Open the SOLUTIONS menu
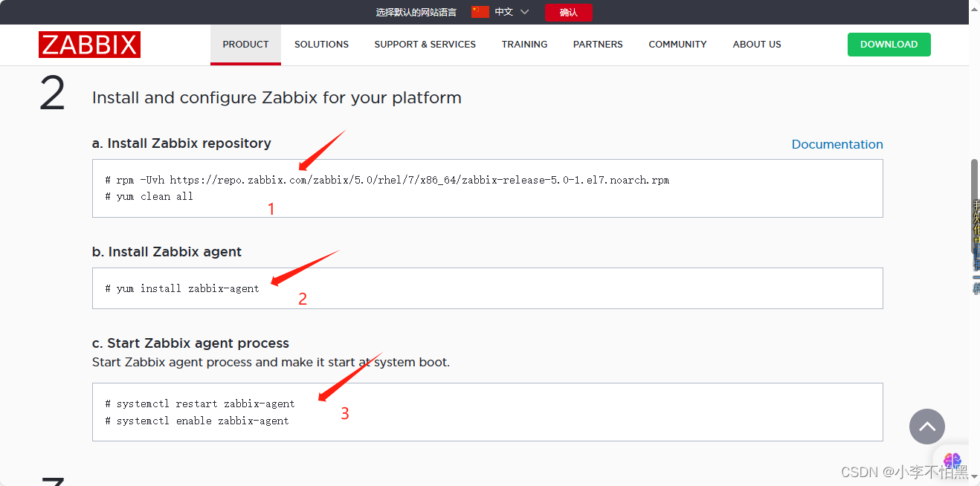This screenshot has width=980, height=486. tap(321, 45)
